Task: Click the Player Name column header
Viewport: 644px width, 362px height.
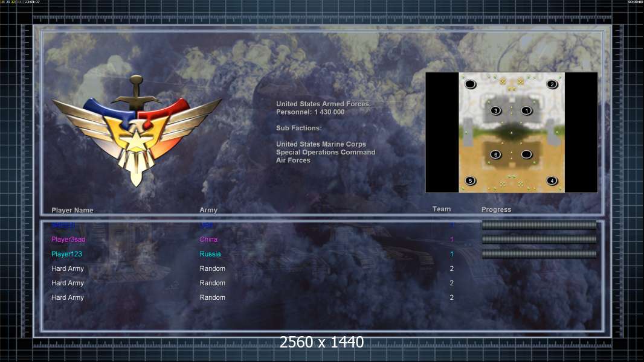Action: [x=72, y=210]
